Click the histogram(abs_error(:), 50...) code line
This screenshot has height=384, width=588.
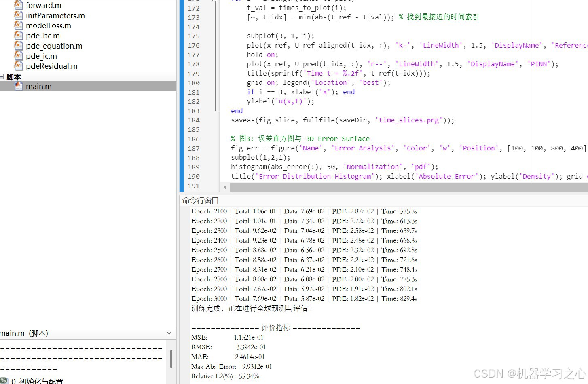tap(334, 167)
